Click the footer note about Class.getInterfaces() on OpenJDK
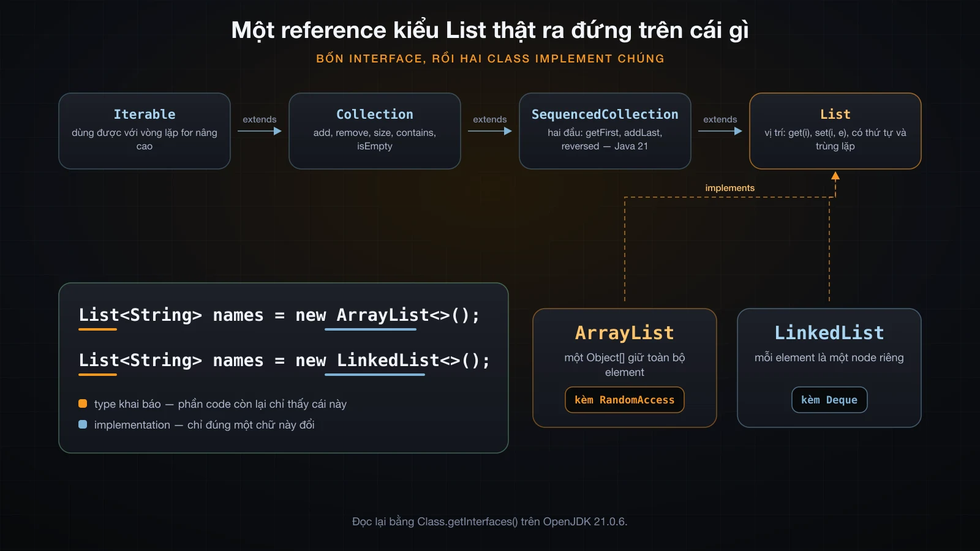The height and width of the screenshot is (551, 980). (490, 522)
